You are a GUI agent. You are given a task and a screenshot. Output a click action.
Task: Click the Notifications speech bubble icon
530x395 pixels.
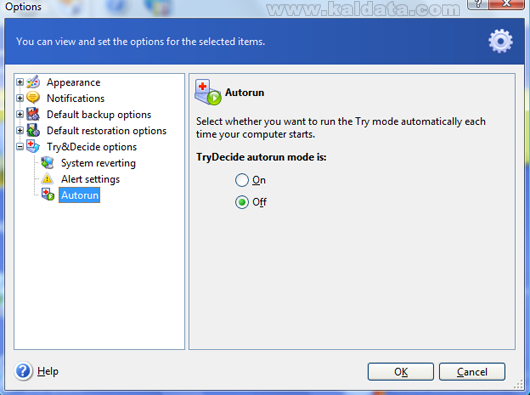tap(33, 98)
